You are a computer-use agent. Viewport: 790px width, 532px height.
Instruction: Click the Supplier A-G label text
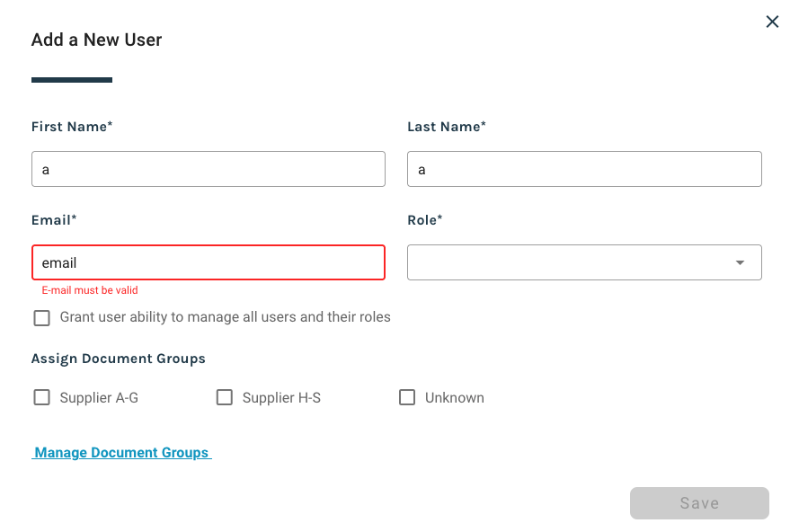tap(100, 396)
